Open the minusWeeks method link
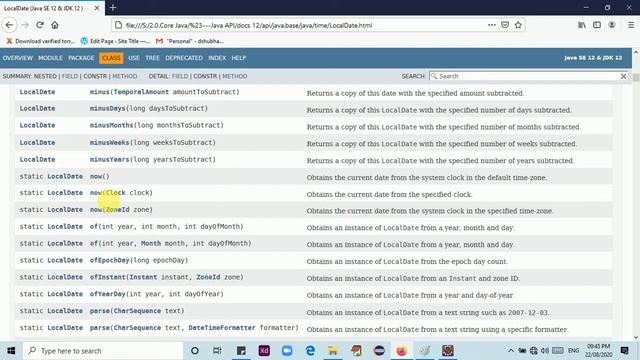Image resolution: width=640 pixels, height=360 pixels. tap(109, 142)
